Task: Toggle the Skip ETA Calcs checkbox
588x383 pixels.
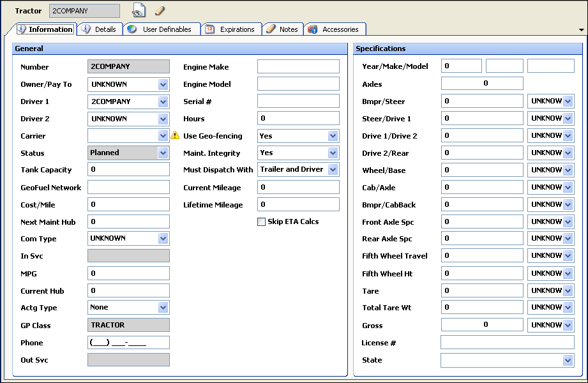Action: [x=261, y=222]
